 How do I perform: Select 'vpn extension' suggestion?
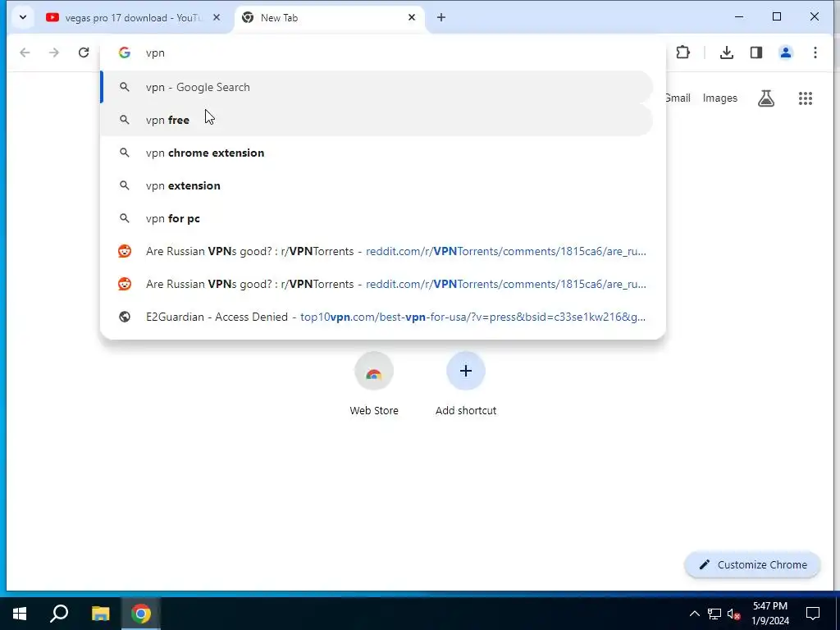(x=377, y=185)
